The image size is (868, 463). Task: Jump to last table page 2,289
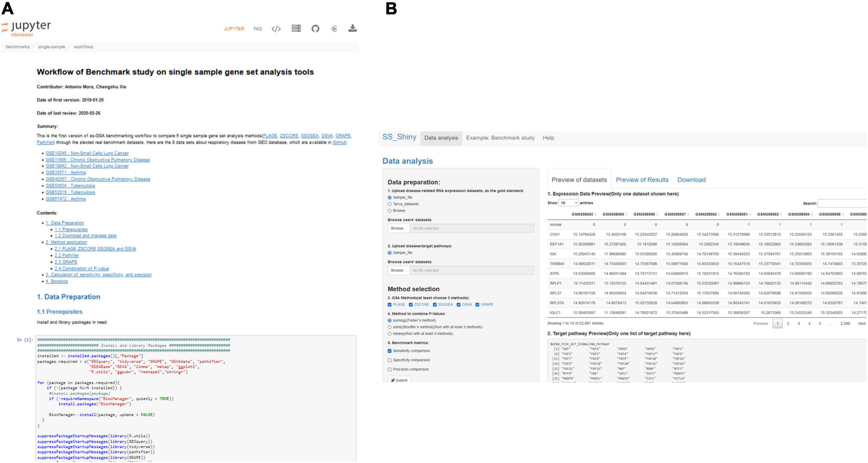click(845, 324)
